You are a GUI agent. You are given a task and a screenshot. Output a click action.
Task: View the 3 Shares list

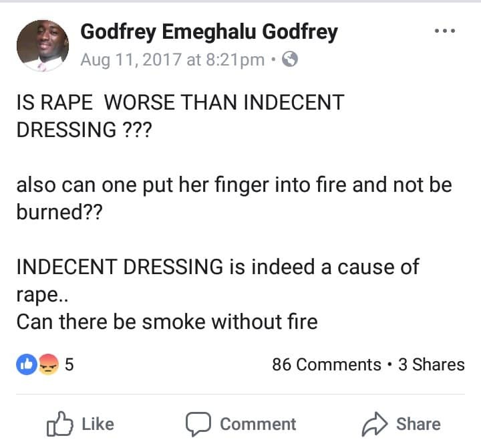pos(431,364)
